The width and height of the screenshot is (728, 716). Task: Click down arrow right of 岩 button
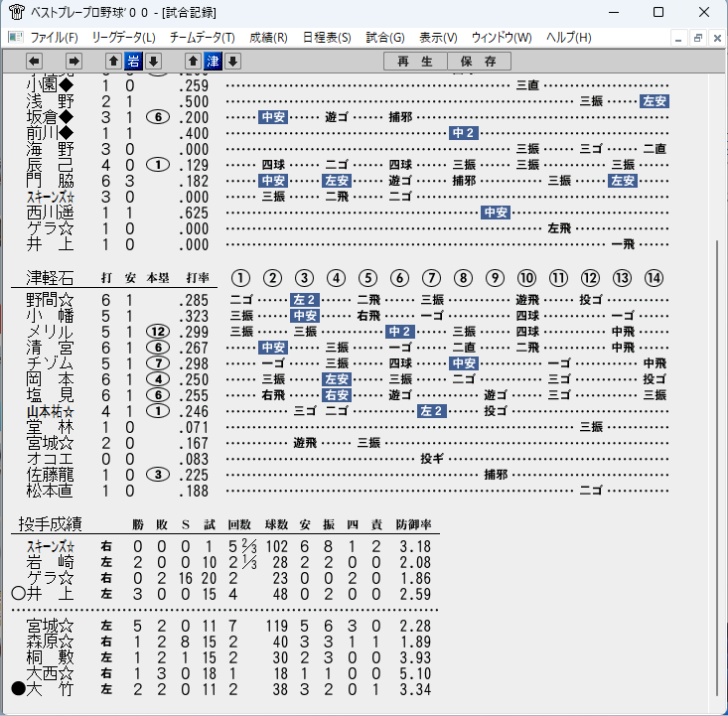point(154,61)
